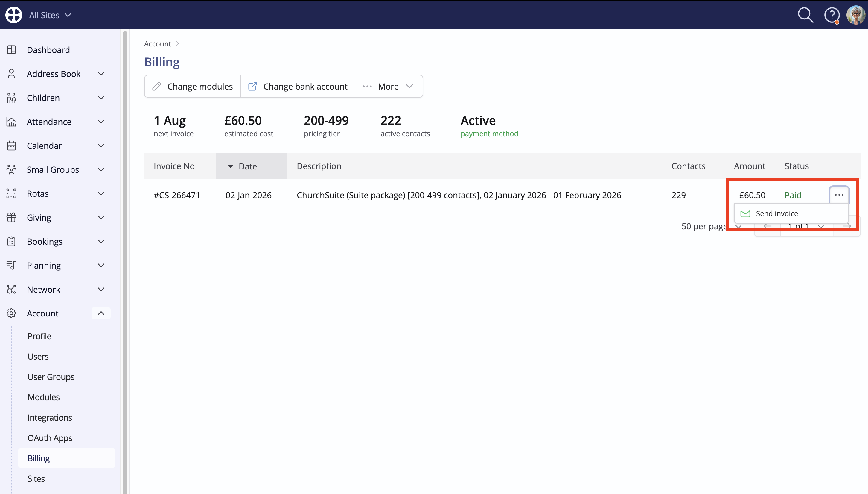The image size is (868, 494).
Task: Open the Profile account page
Action: pos(39,336)
